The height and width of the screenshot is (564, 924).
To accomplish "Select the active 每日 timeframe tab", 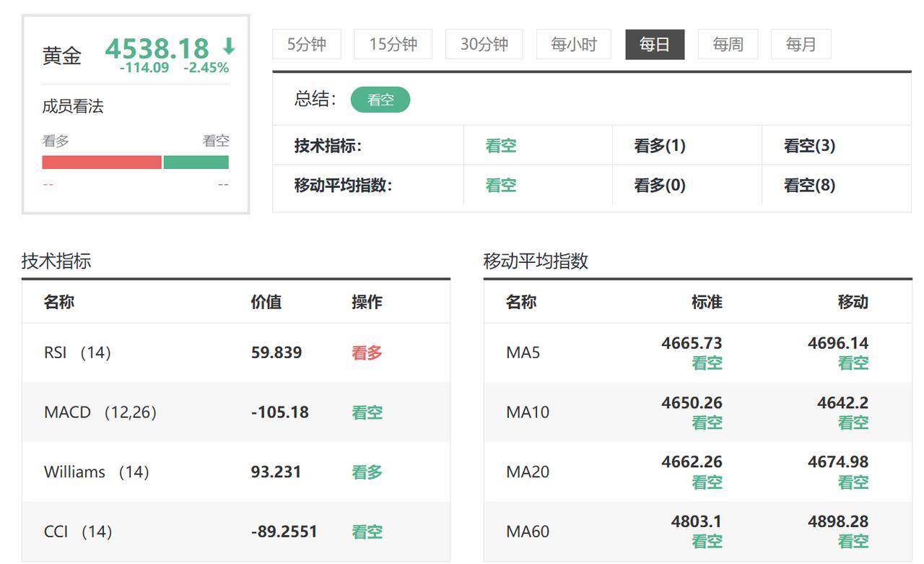I will [x=655, y=44].
